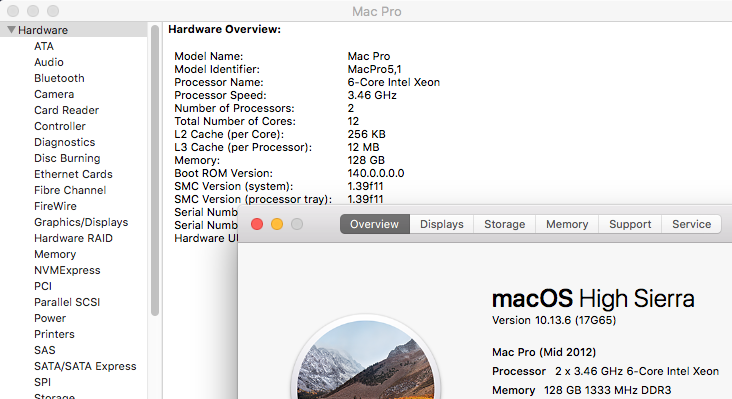Click SMC Version (system) value 1.39f11
The image size is (732, 399).
point(365,186)
